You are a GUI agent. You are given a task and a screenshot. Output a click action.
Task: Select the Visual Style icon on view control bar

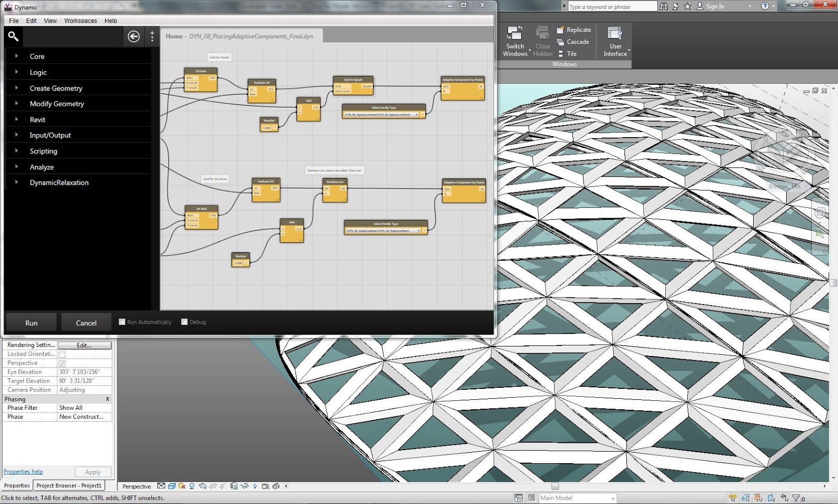pyautogui.click(x=172, y=487)
